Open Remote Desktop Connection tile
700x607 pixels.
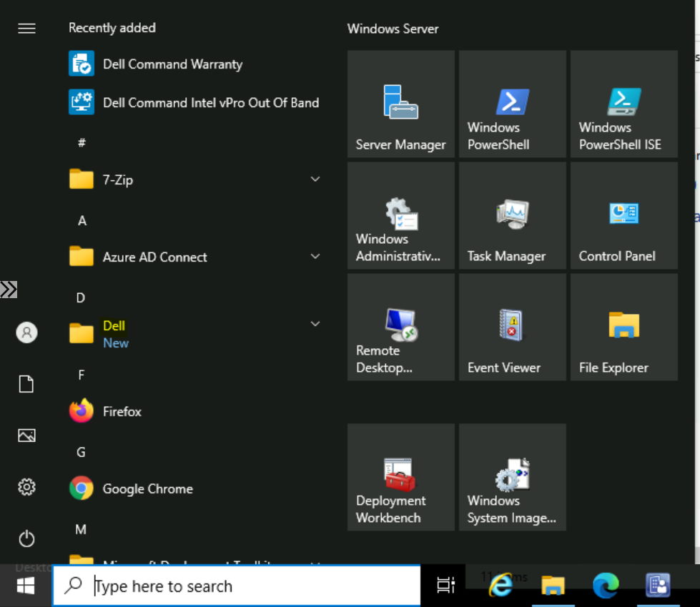click(x=401, y=327)
